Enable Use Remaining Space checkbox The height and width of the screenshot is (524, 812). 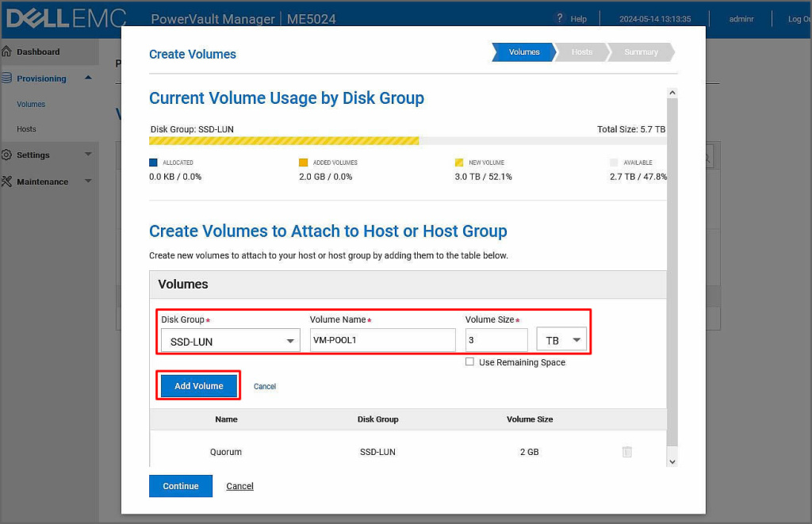click(470, 362)
